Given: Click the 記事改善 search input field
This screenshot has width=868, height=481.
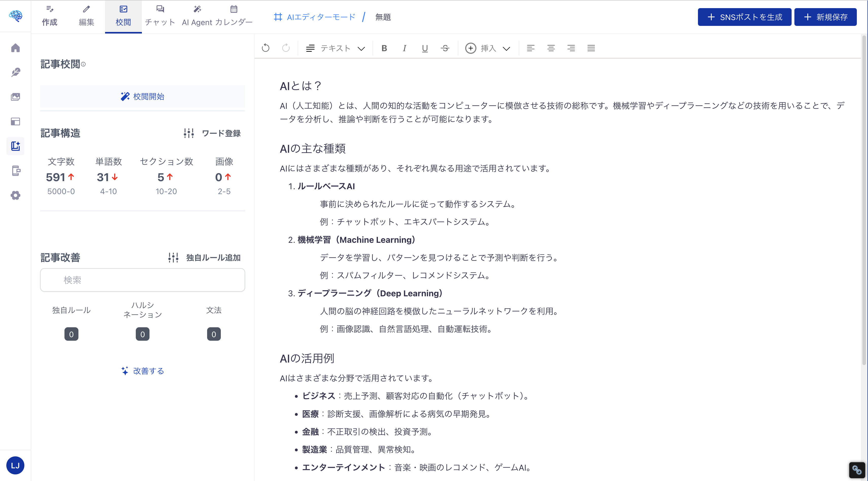Looking at the screenshot, I should 142,280.
